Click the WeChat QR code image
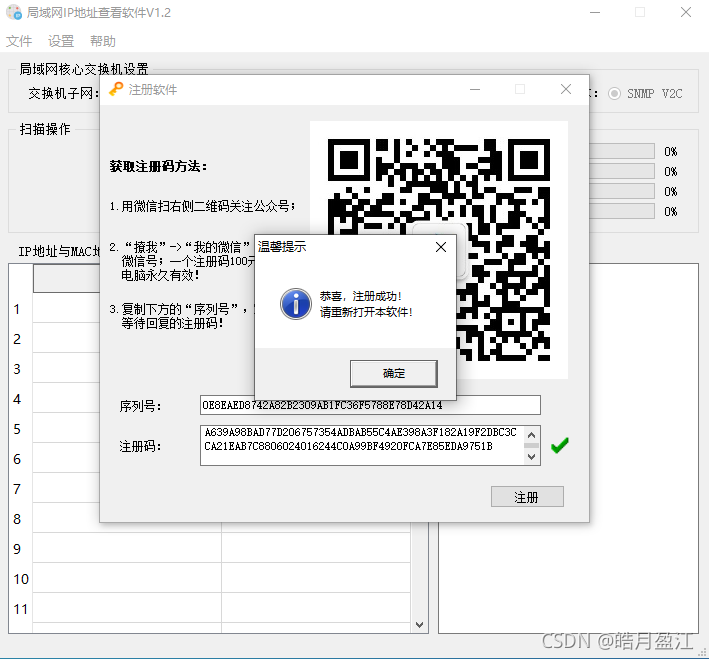 [439, 250]
